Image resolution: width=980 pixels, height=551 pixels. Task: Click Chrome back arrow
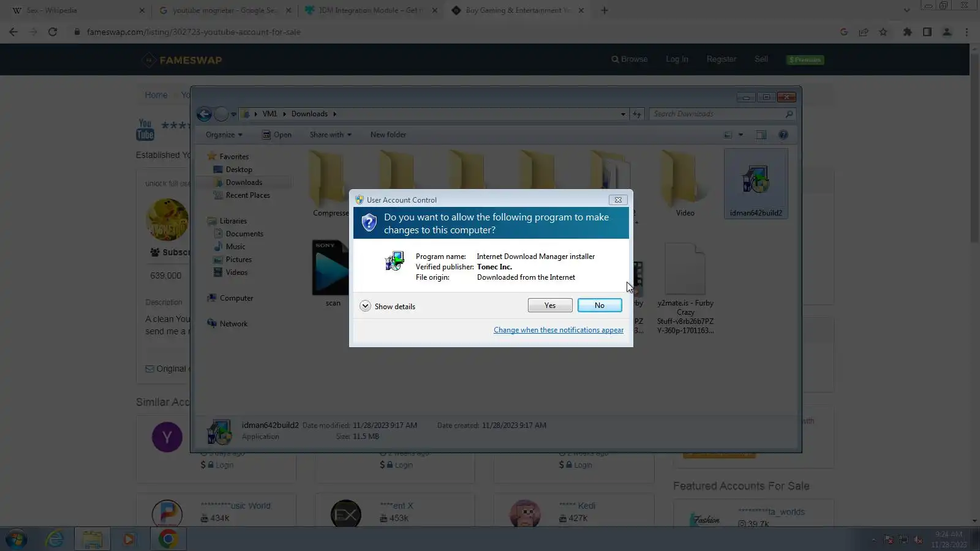tap(13, 32)
